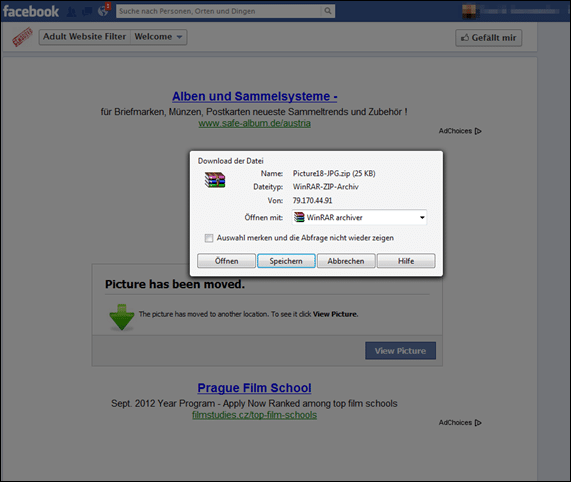Open the Welcome dropdown menu
Viewport: 571px width, 482px height.
click(158, 37)
